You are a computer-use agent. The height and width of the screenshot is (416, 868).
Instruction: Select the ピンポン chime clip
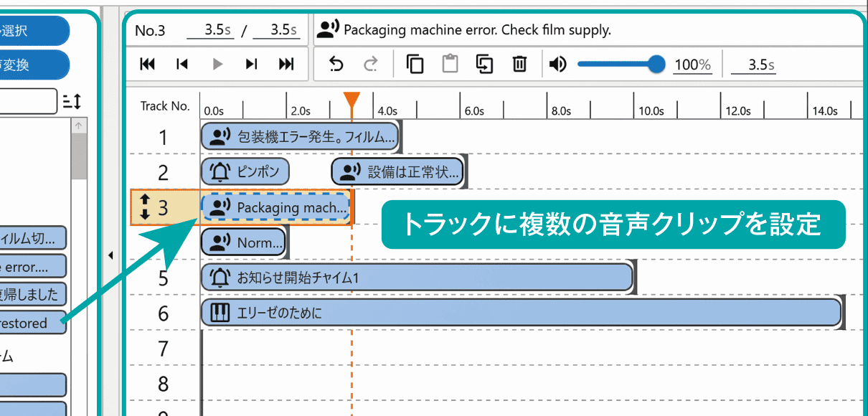[245, 172]
